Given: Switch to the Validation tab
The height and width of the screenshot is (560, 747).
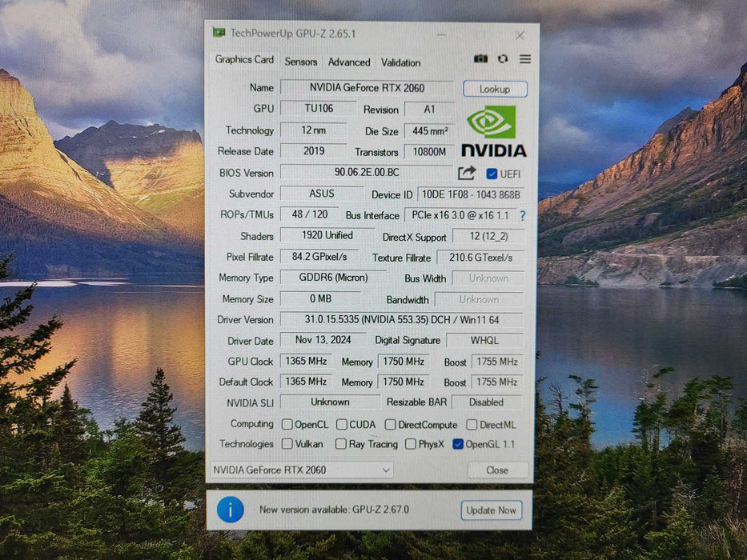Looking at the screenshot, I should 400,62.
